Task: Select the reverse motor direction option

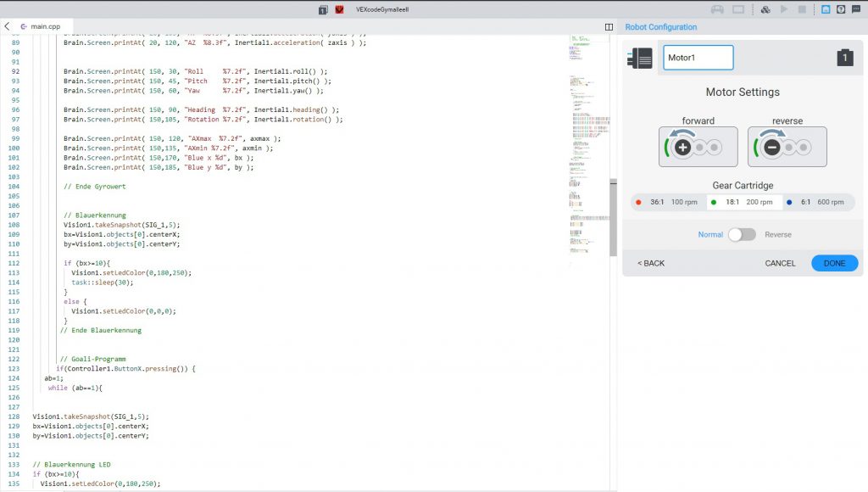Action: click(x=787, y=146)
